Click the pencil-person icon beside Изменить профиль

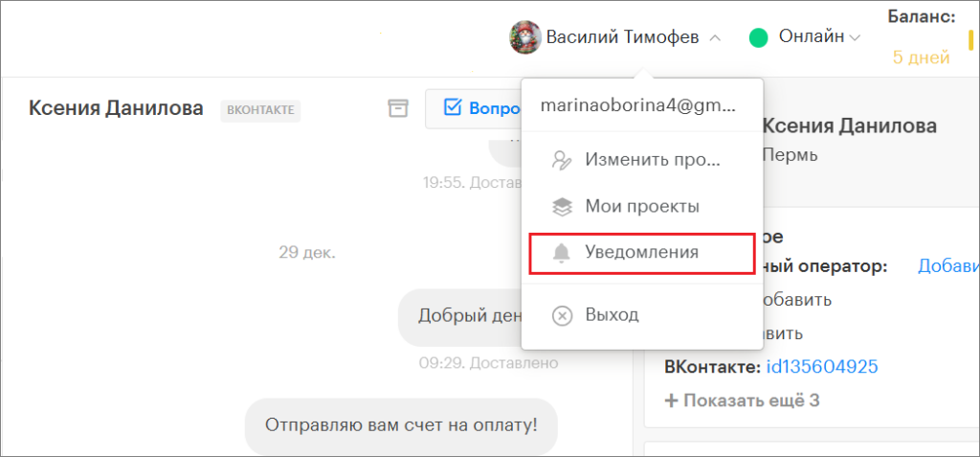click(562, 160)
